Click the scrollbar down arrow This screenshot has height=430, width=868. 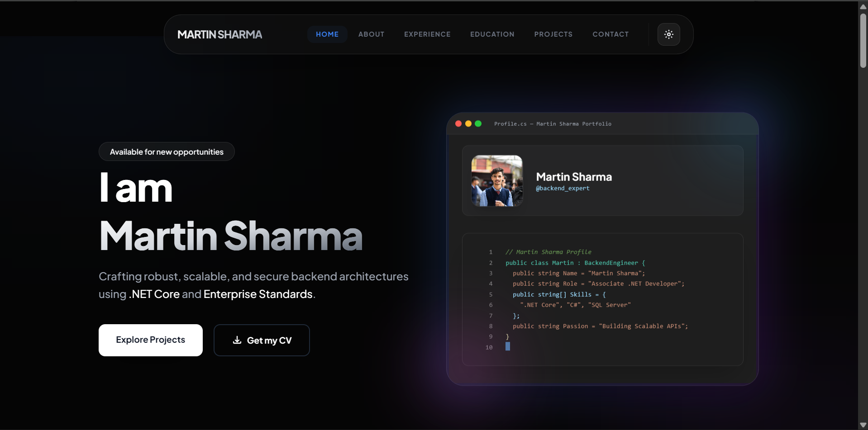click(x=863, y=424)
